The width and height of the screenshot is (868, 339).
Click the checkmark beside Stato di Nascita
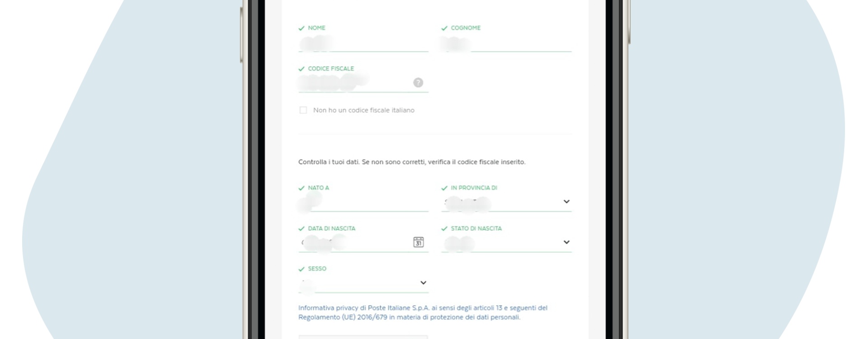[444, 229]
